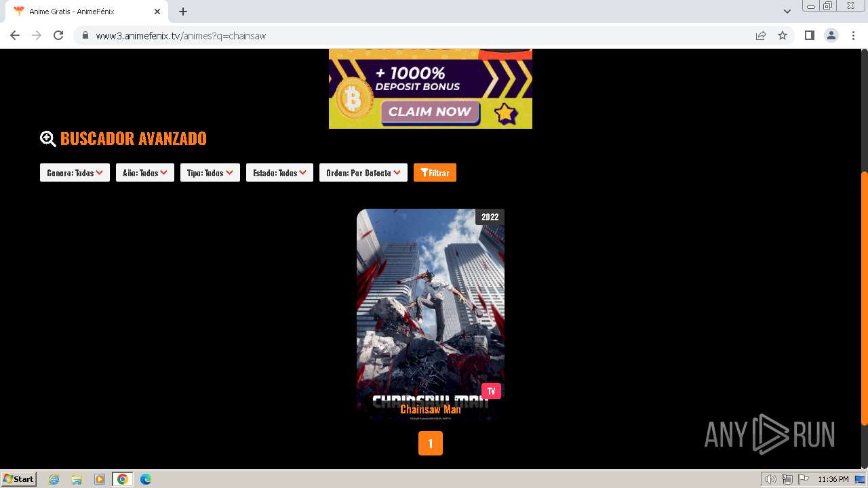Click the 11:36 PM system clock
Image resolution: width=868 pixels, height=488 pixels.
coord(833,479)
